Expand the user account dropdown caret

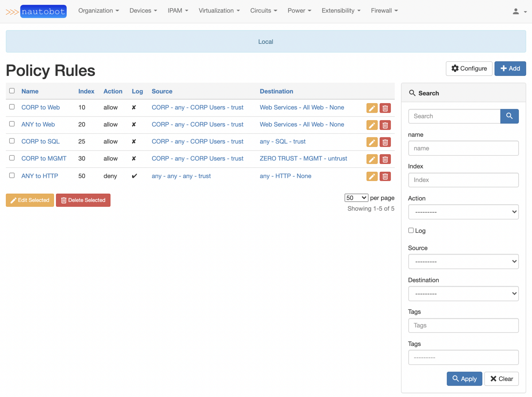click(525, 12)
